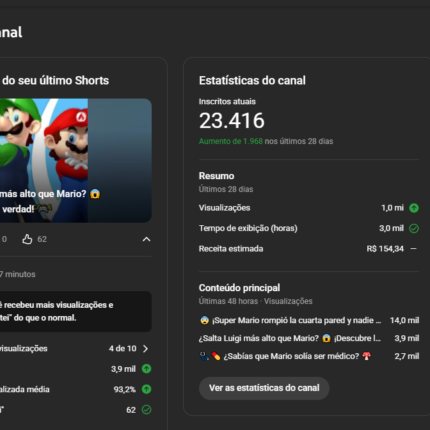Click green check icon next to 62
Viewport: 430px width, 430px height.
[x=146, y=410]
